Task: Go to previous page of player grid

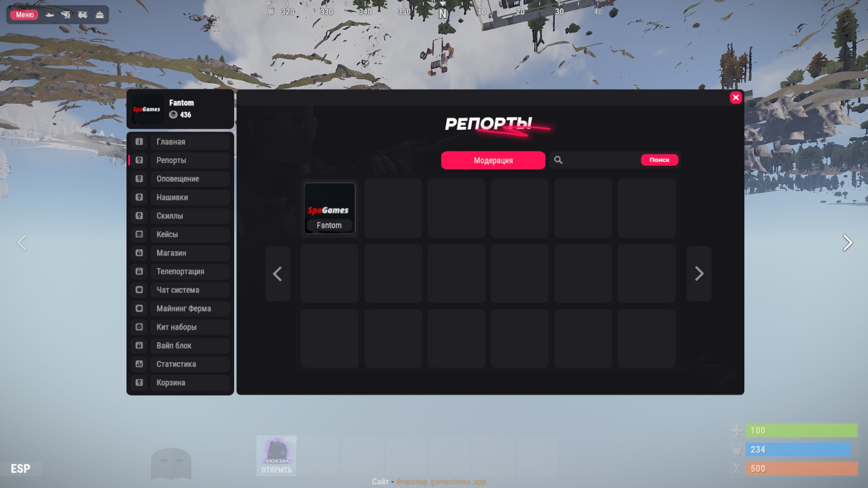Action: pyautogui.click(x=278, y=274)
